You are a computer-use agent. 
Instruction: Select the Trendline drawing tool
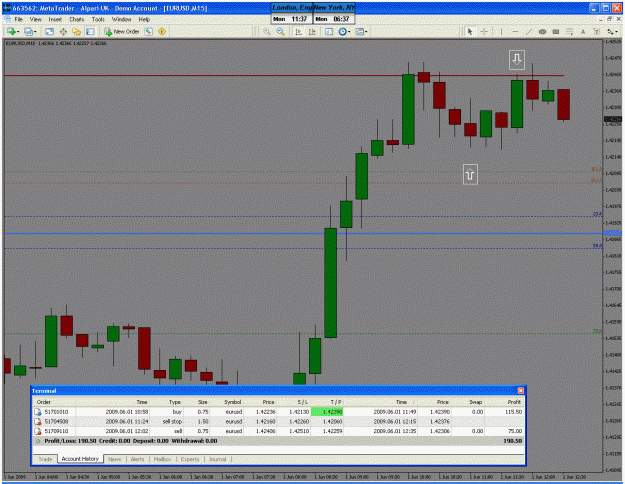[529, 31]
